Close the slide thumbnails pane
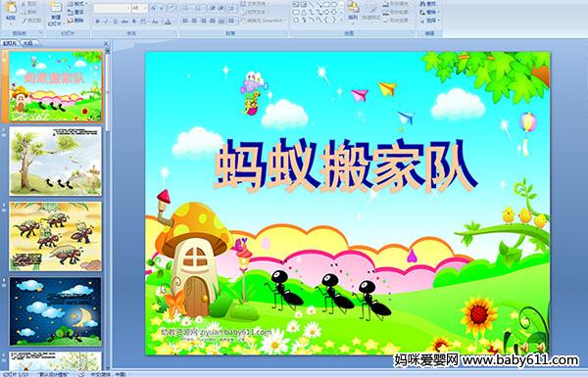Viewport: 588px width, 377px height. pyautogui.click(x=106, y=43)
